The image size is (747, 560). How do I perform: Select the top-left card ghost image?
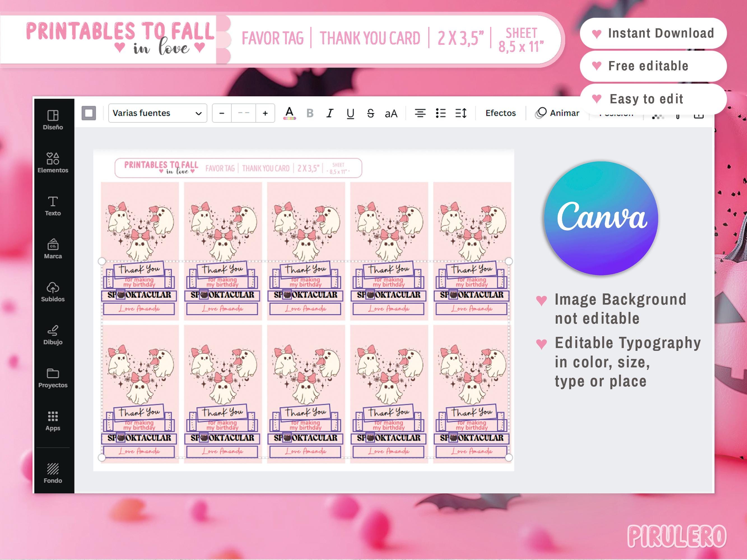click(x=140, y=232)
